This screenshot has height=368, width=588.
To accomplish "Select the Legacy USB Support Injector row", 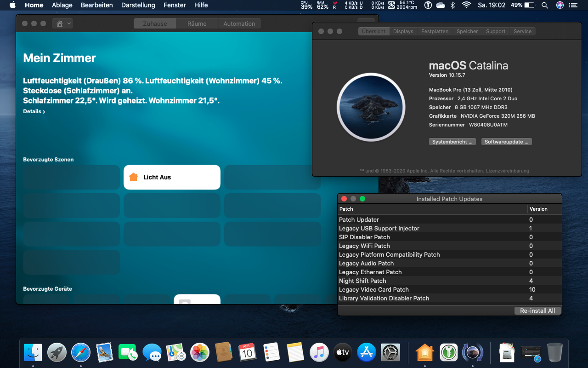I will [x=450, y=228].
